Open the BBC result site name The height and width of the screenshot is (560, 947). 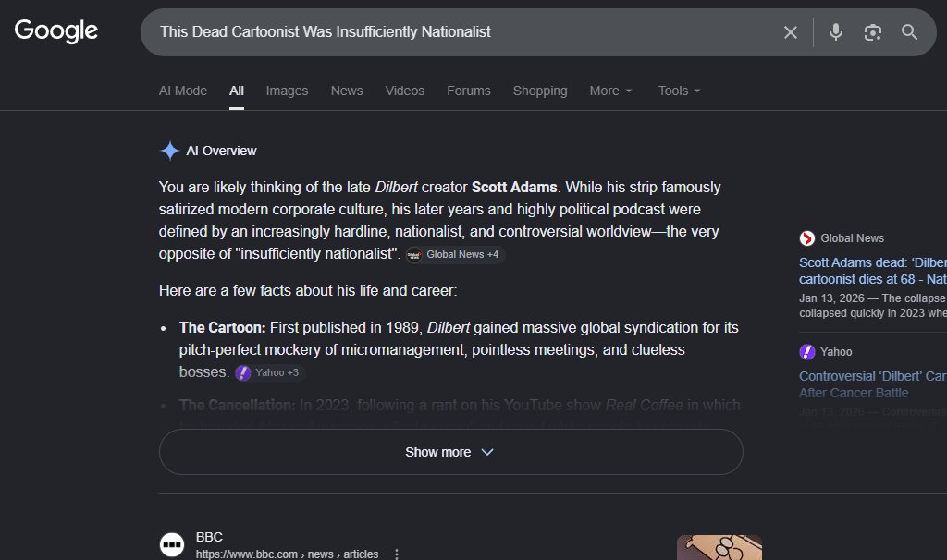pos(209,537)
